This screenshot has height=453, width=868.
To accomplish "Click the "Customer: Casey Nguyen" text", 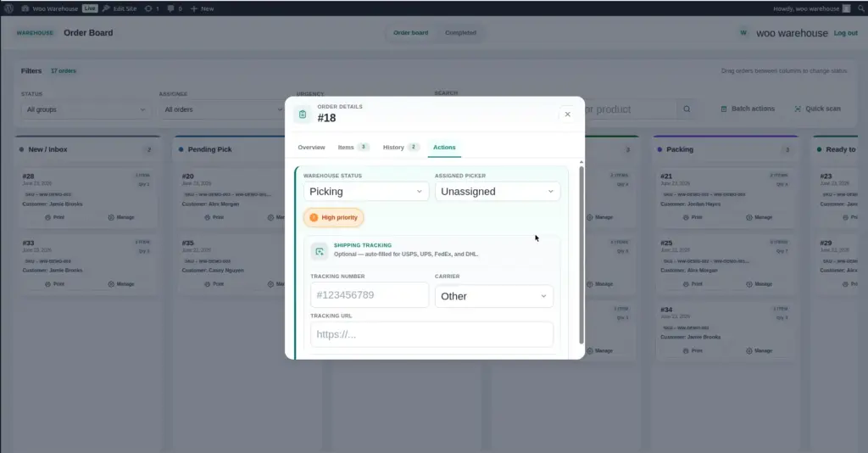I will 213,271.
